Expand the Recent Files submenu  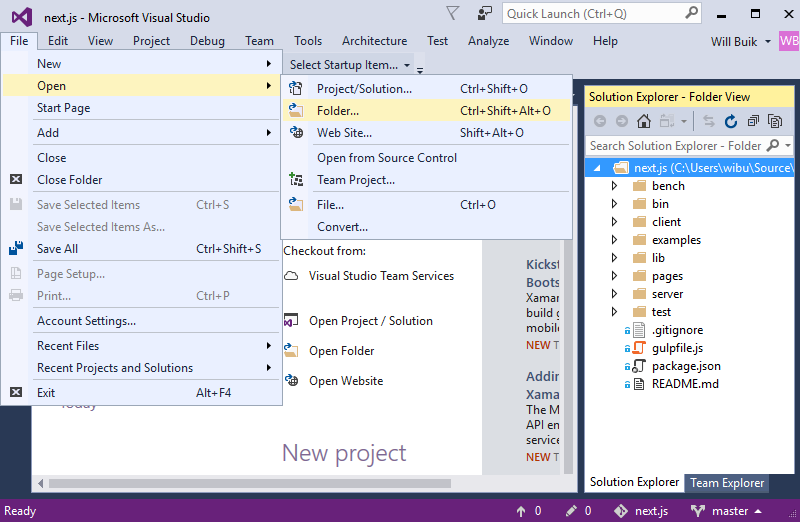(141, 345)
